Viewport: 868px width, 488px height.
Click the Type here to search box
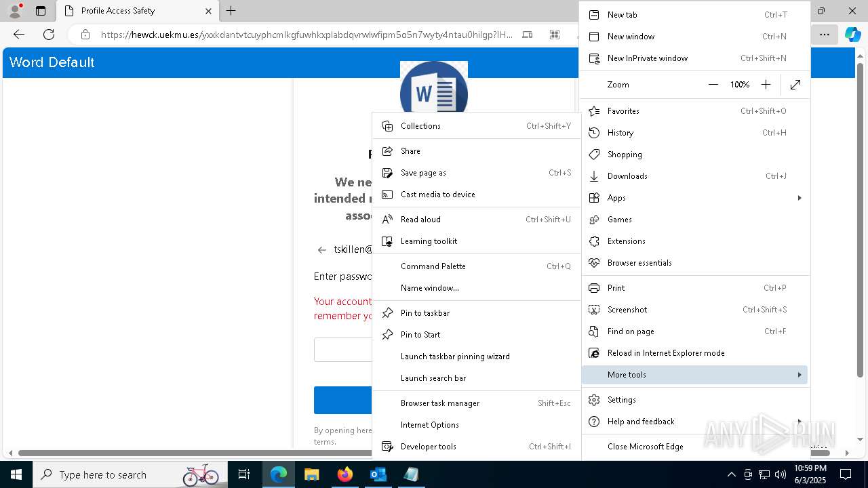click(x=130, y=474)
